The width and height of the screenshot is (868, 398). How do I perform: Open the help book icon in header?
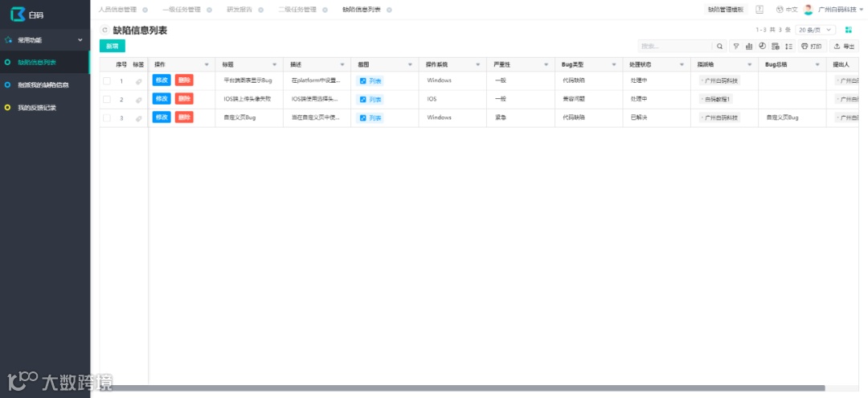(x=759, y=10)
